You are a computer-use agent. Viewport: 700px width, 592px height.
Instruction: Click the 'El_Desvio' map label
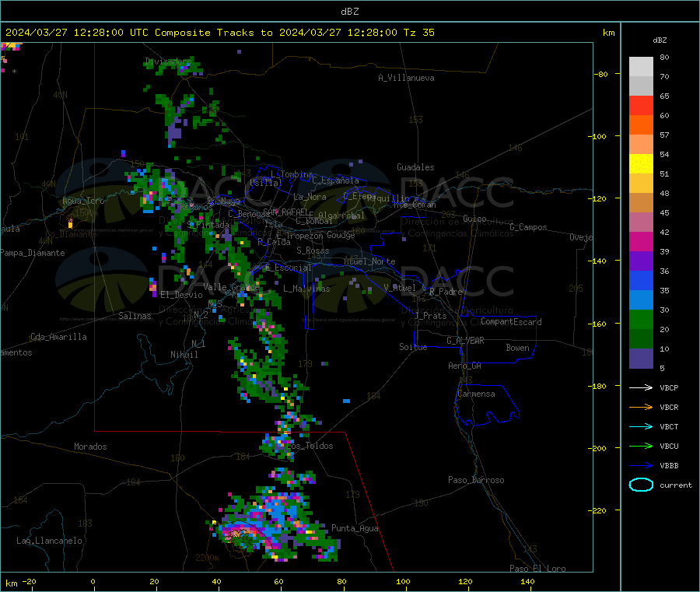(x=181, y=295)
